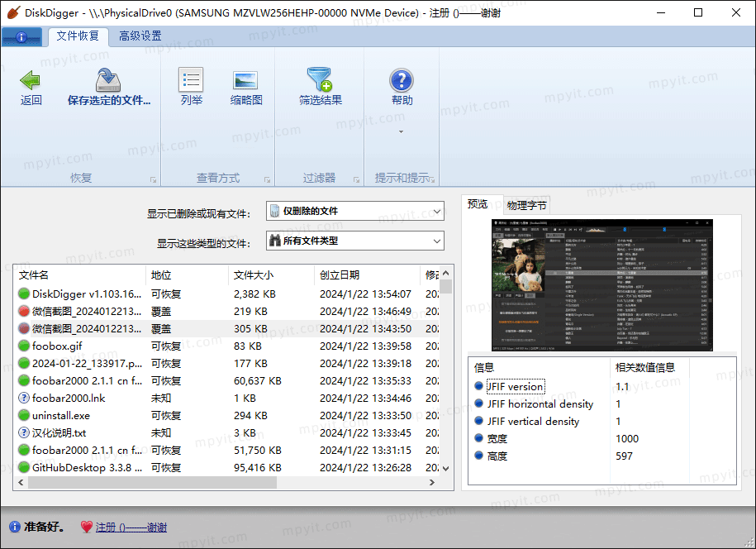
Task: Open the 恢复 group dialog launcher
Action: click(x=154, y=180)
